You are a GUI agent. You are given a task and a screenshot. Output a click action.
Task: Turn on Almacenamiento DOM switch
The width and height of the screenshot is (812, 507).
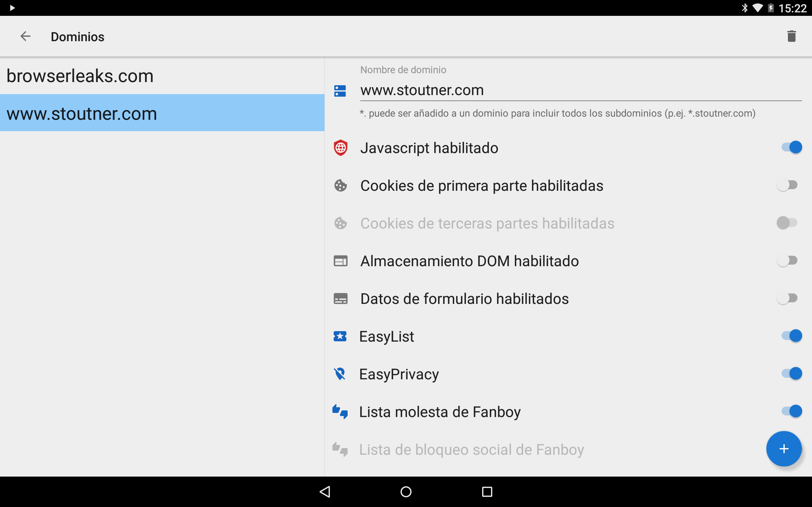point(787,260)
